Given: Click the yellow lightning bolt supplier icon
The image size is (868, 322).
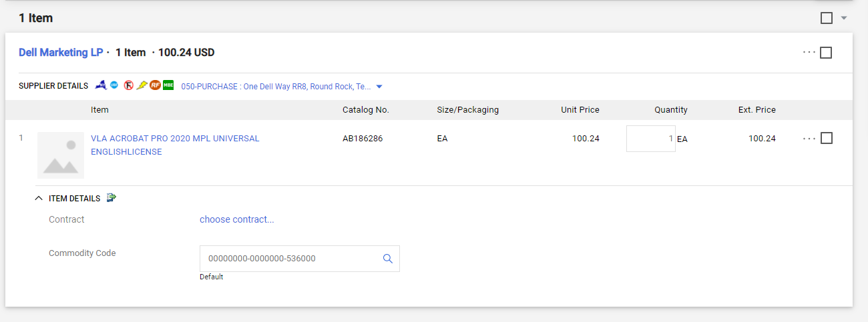Looking at the screenshot, I should coord(142,85).
